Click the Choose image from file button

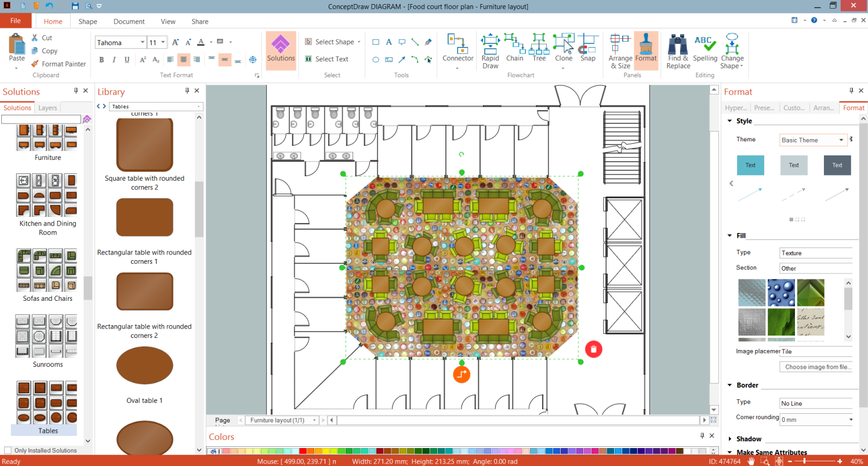816,366
